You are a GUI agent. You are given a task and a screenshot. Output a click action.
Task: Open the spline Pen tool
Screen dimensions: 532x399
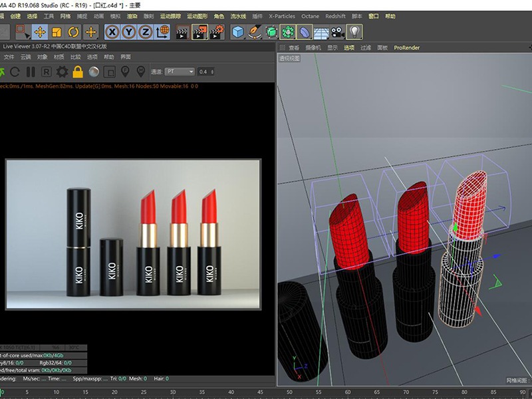click(x=255, y=32)
